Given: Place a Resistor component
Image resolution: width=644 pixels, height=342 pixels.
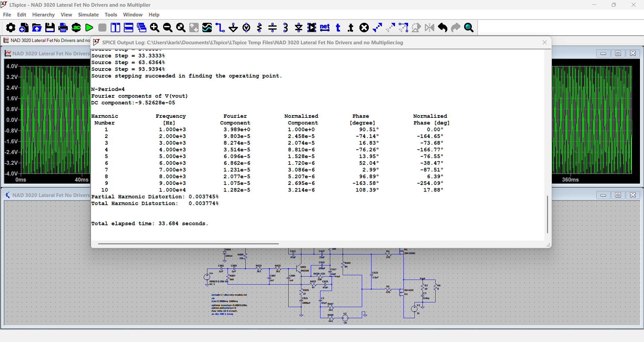Looking at the screenshot, I should point(259,28).
